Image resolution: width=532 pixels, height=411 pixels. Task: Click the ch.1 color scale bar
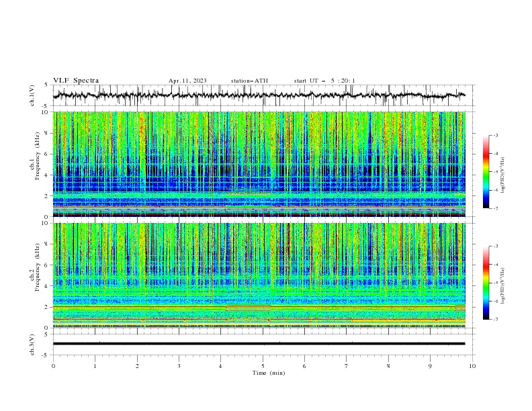486,172
